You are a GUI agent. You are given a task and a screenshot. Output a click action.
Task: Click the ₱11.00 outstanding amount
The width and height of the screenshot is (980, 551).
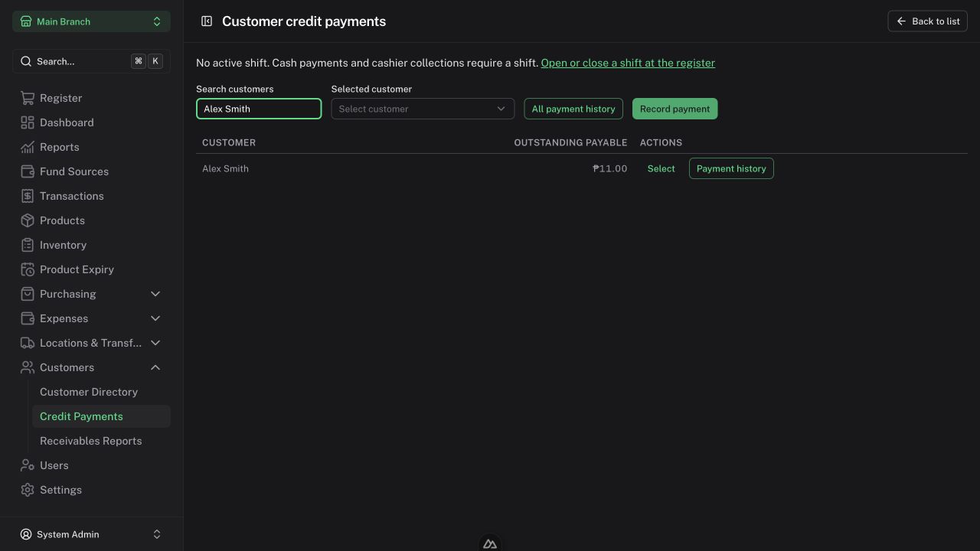coord(609,168)
